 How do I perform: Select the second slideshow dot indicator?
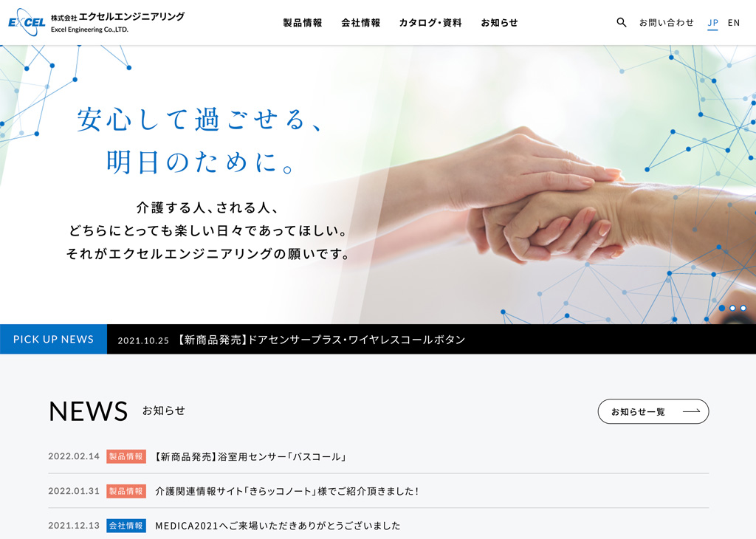(x=732, y=308)
